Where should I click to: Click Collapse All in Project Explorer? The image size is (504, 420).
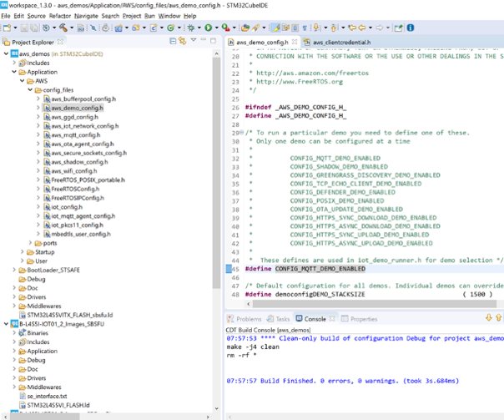(x=173, y=41)
